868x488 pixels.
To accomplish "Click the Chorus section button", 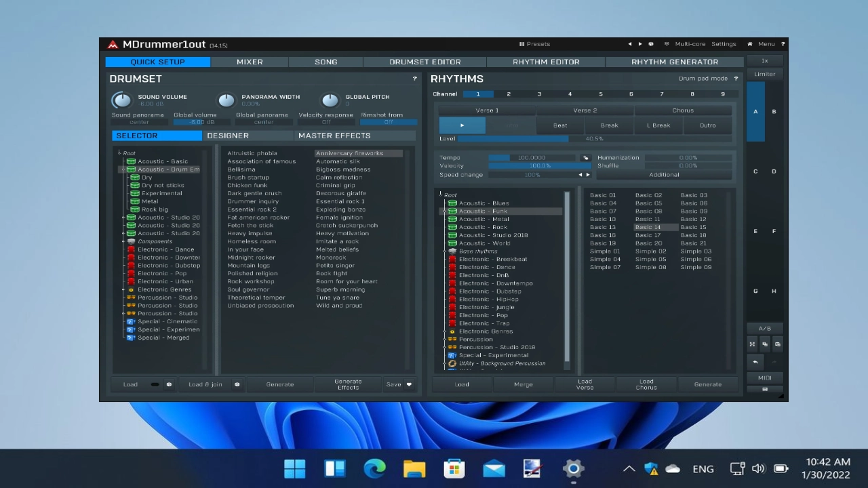I will [683, 110].
